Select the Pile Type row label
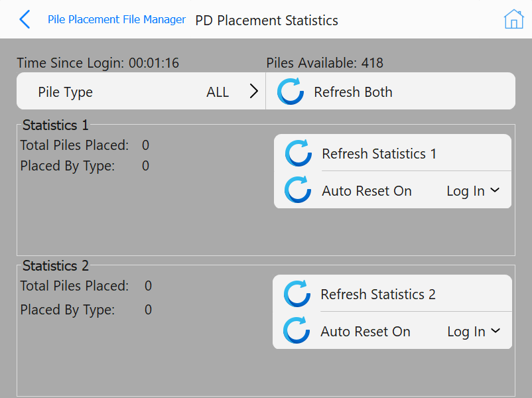Viewport: 532px width, 398px height. tap(65, 92)
